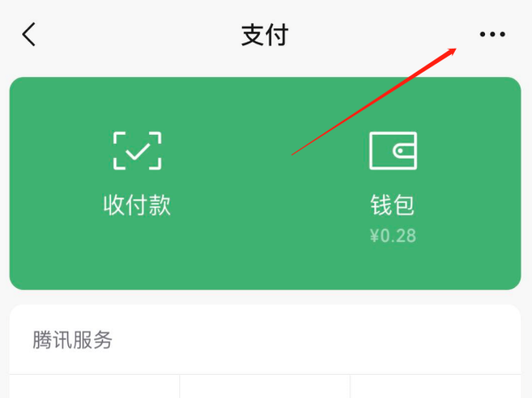Click the 支付 page title
The image size is (532, 398).
265,35
